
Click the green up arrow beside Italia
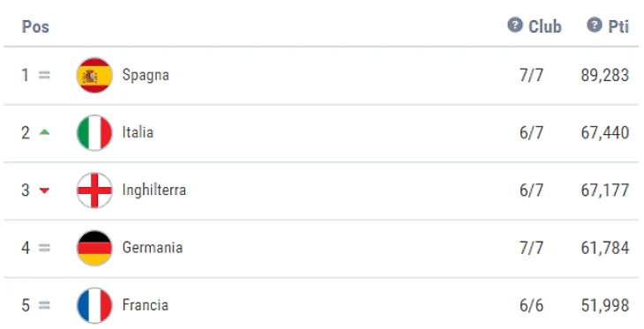click(x=44, y=131)
